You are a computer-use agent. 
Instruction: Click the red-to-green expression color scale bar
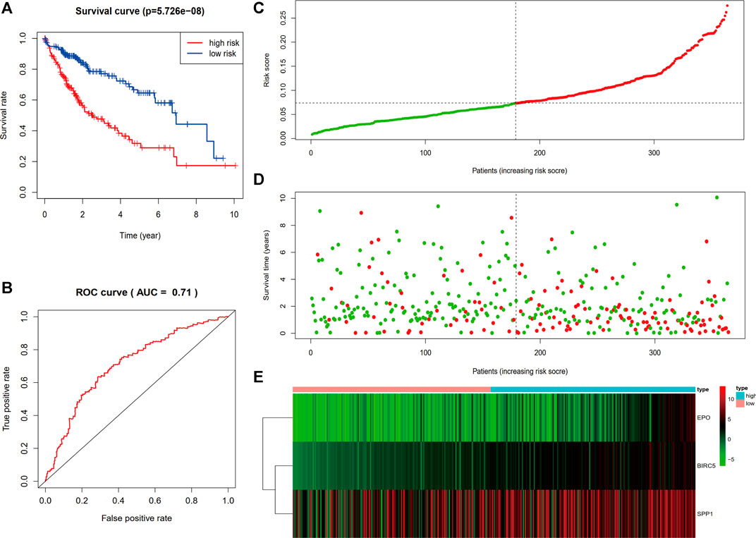(x=722, y=426)
